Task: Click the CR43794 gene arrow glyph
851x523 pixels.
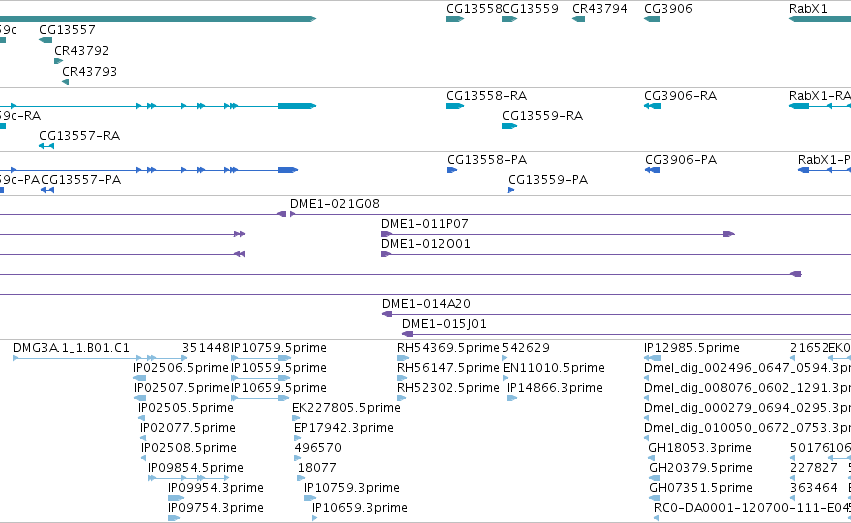Action: click(x=579, y=19)
